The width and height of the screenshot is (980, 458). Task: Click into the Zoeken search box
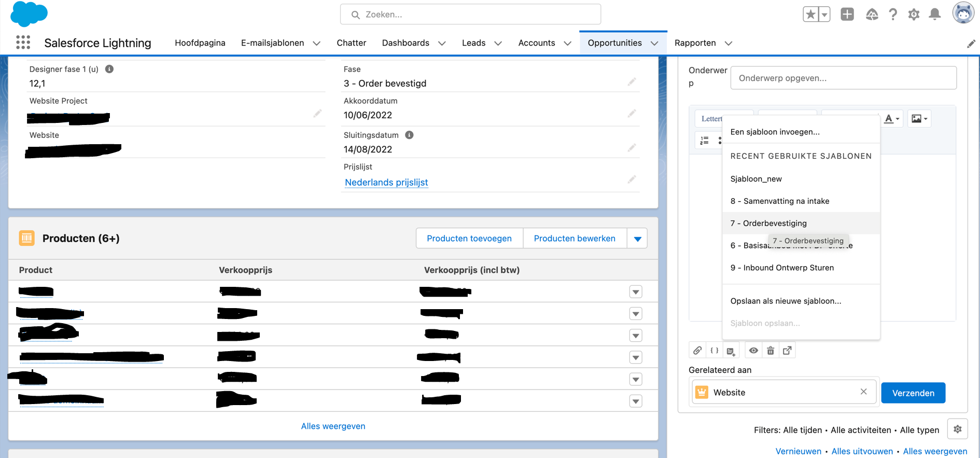click(x=470, y=15)
